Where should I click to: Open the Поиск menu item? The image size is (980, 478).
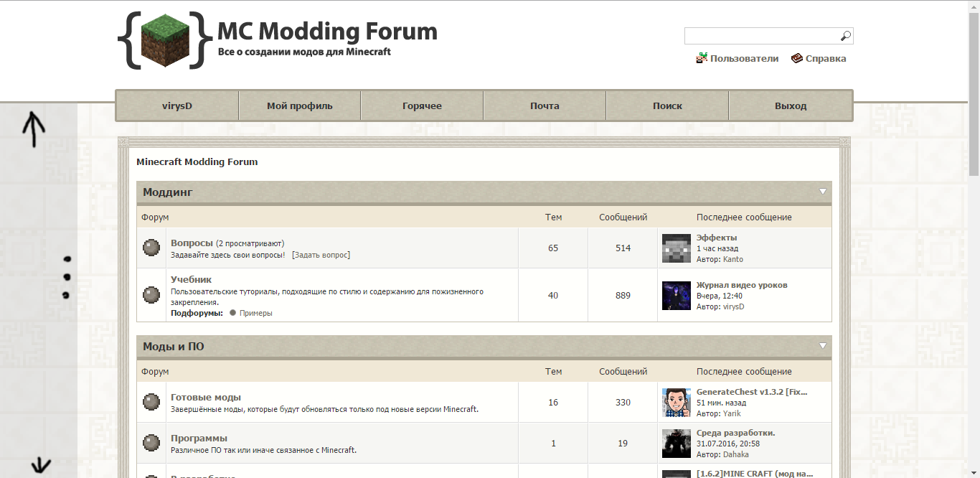[667, 106]
